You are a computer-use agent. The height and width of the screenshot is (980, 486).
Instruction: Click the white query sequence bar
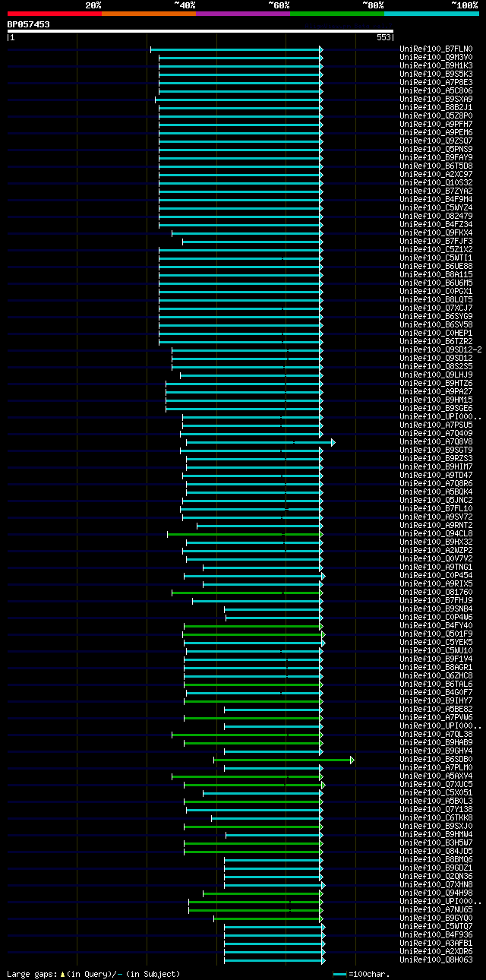coord(200,31)
